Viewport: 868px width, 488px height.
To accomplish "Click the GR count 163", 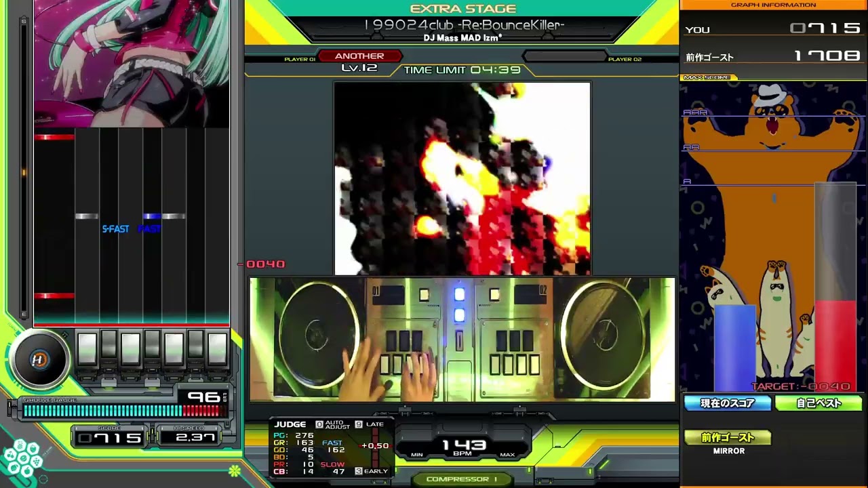I will [304, 443].
